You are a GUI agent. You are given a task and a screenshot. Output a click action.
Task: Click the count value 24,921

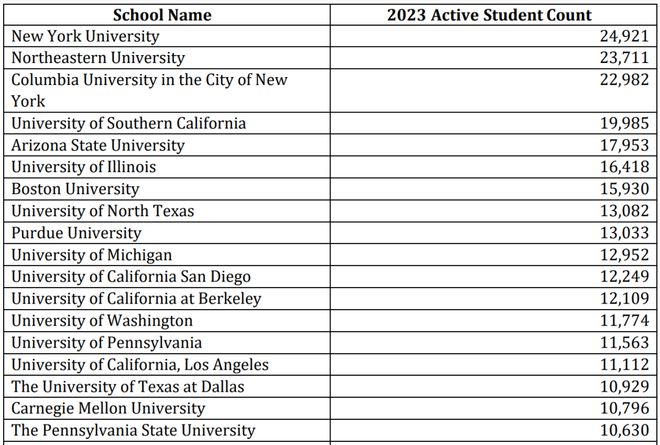pos(624,36)
